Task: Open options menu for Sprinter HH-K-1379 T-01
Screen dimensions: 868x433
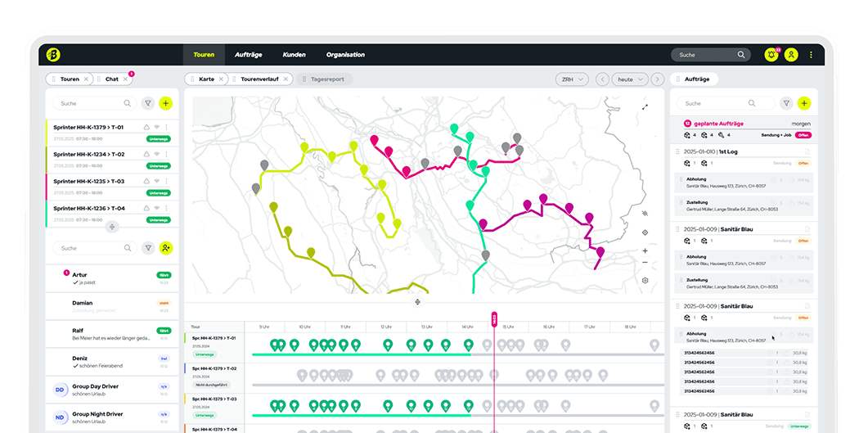Action: (166, 127)
